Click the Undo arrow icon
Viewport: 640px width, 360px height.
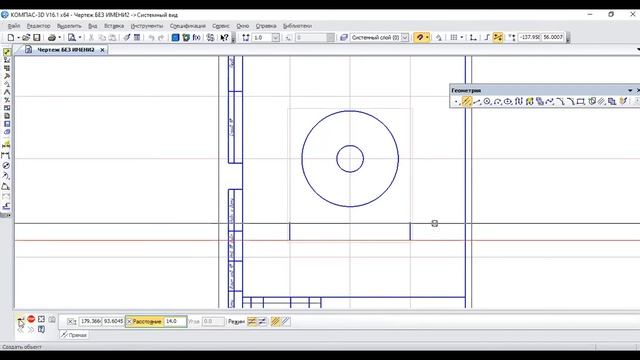pos(151,38)
